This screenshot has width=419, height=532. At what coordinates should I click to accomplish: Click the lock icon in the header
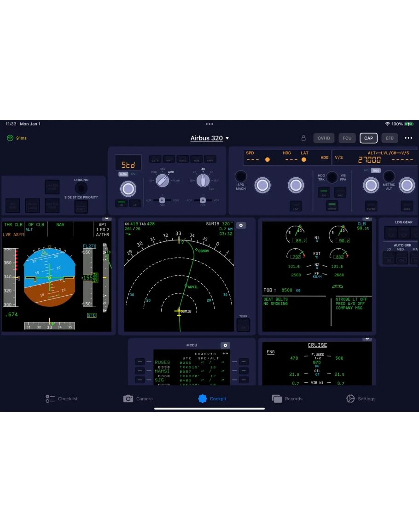[x=303, y=138]
